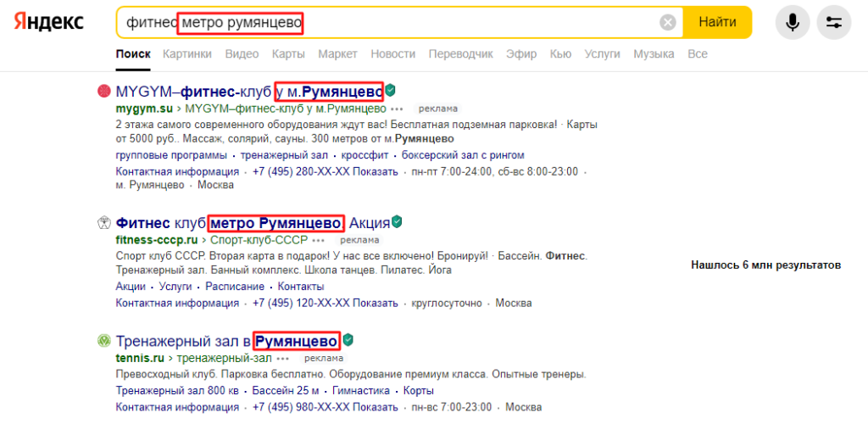Open the fitness-cccp.ru domain link
This screenshot has width=868, height=424.
point(157,240)
